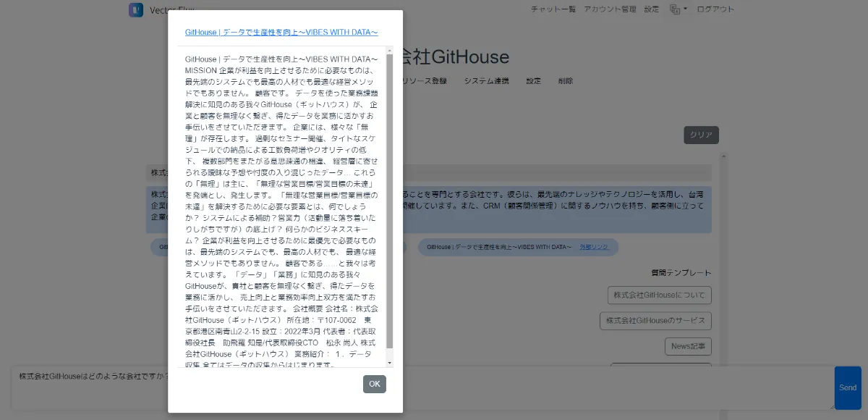Open チャット一覧 in top navigation
The height and width of the screenshot is (420, 868).
coord(553,9)
